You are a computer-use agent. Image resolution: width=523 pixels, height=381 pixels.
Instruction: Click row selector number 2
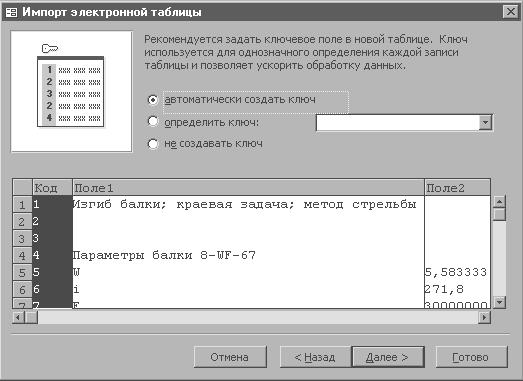[22, 221]
